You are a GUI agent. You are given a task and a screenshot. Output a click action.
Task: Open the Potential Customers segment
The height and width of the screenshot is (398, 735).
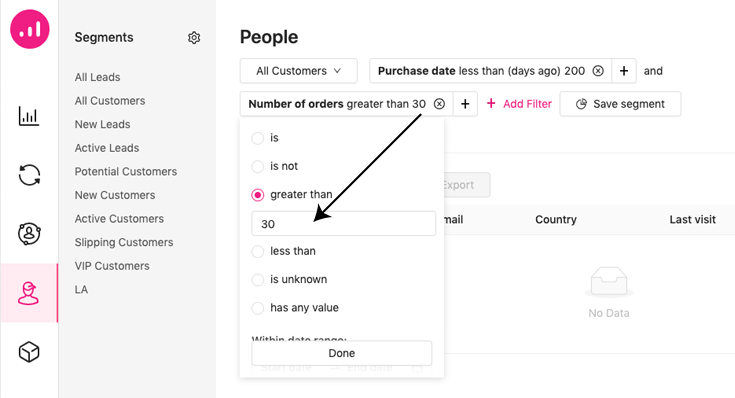click(126, 172)
